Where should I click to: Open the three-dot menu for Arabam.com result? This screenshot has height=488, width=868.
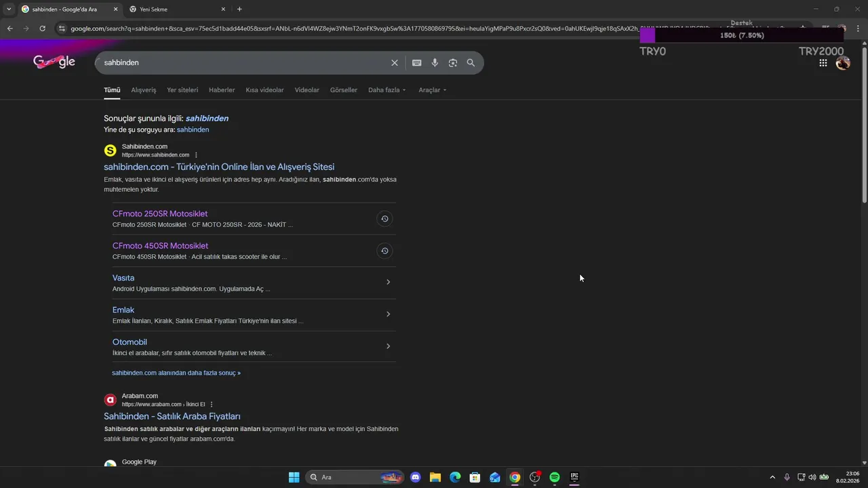pyautogui.click(x=212, y=405)
